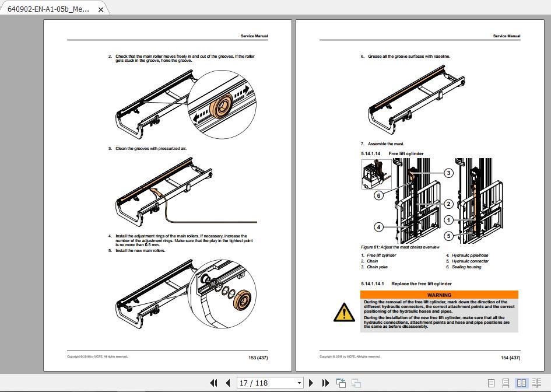Select the continuous page layout icon
The width and height of the screenshot is (551, 392).
click(x=506, y=383)
